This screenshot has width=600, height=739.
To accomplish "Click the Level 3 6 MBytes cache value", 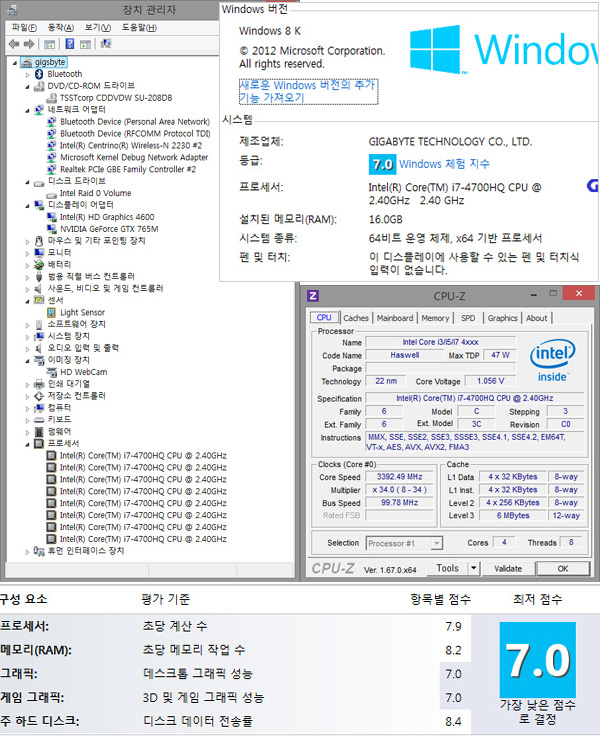I will [x=513, y=516].
